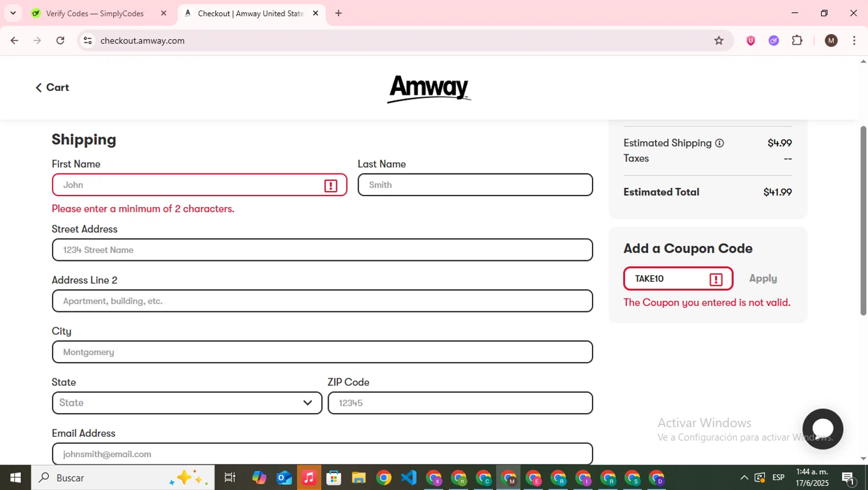
Task: Focus the Street Address field
Action: tap(322, 250)
